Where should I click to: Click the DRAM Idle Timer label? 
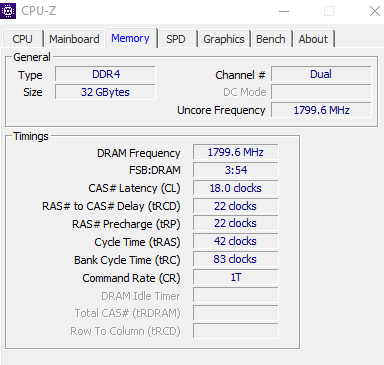[141, 296]
